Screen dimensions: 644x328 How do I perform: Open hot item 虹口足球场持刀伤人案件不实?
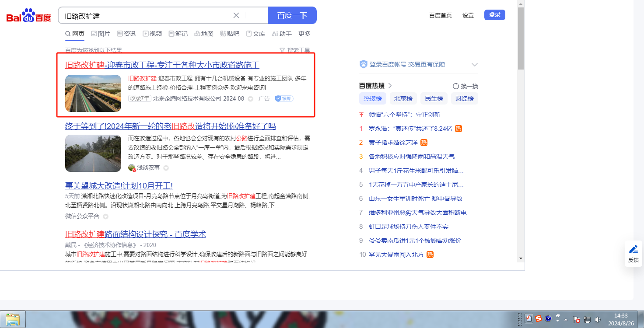coord(409,227)
